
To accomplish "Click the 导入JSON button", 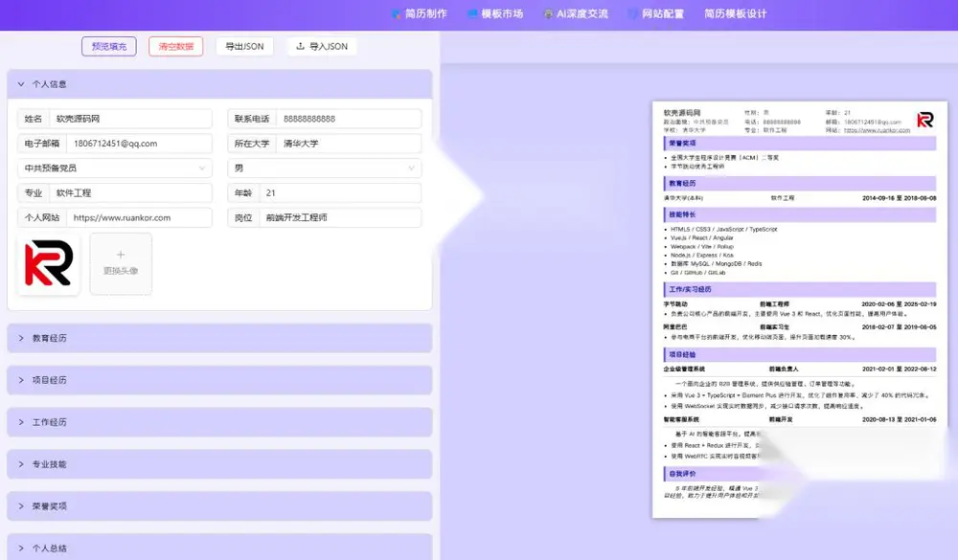I will point(322,46).
